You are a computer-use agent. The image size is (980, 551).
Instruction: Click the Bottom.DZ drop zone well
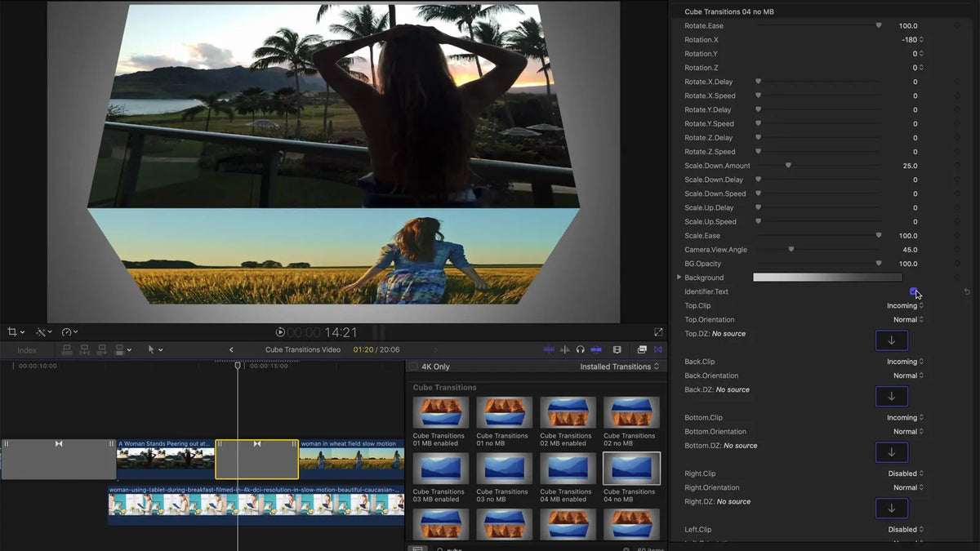[892, 452]
